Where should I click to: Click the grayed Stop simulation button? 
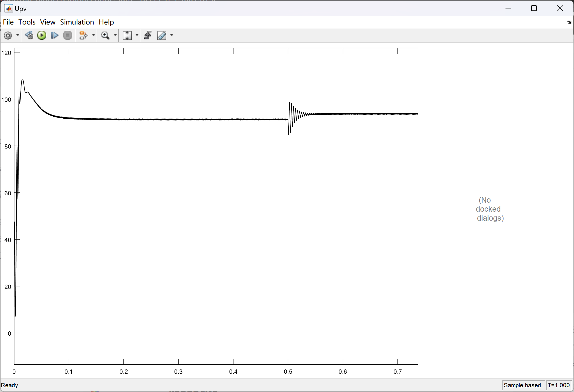click(x=68, y=36)
